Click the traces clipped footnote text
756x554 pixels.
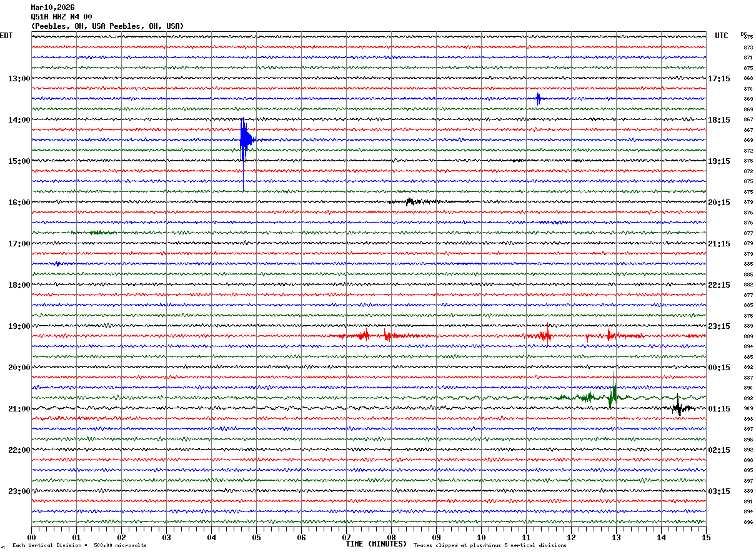click(490, 546)
